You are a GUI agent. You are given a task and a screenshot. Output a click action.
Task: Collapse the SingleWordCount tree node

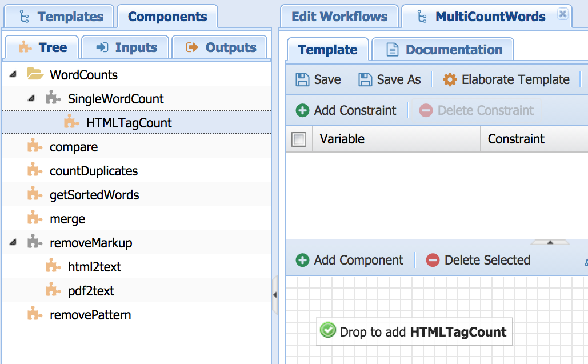pyautogui.click(x=31, y=99)
